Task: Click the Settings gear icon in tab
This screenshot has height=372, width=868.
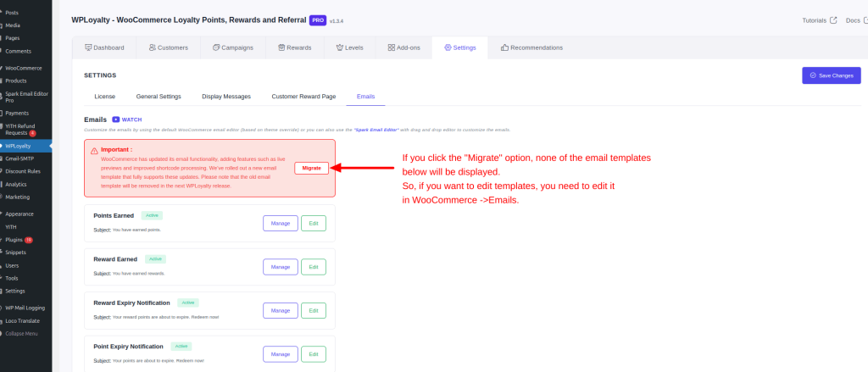Action: tap(448, 47)
